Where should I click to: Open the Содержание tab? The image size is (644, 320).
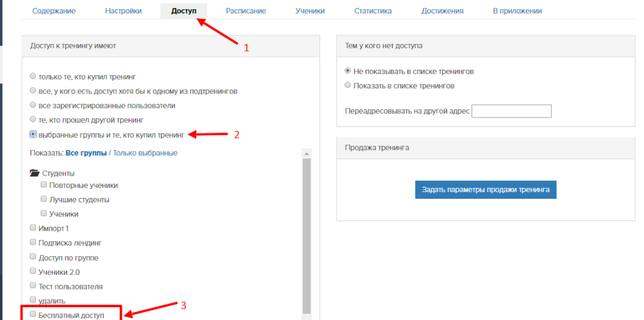(54, 11)
